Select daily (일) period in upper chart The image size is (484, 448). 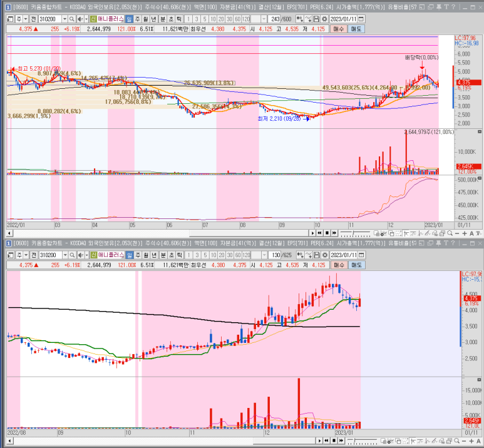tap(129, 19)
